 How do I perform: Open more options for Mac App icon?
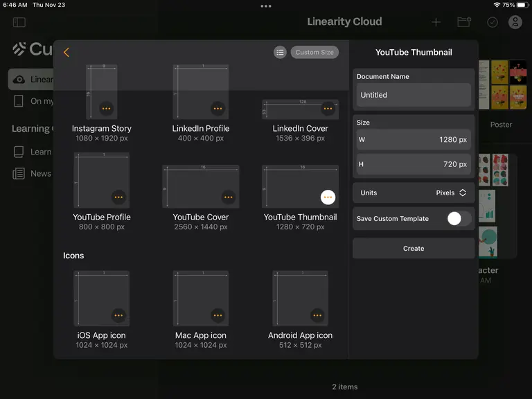pos(218,316)
